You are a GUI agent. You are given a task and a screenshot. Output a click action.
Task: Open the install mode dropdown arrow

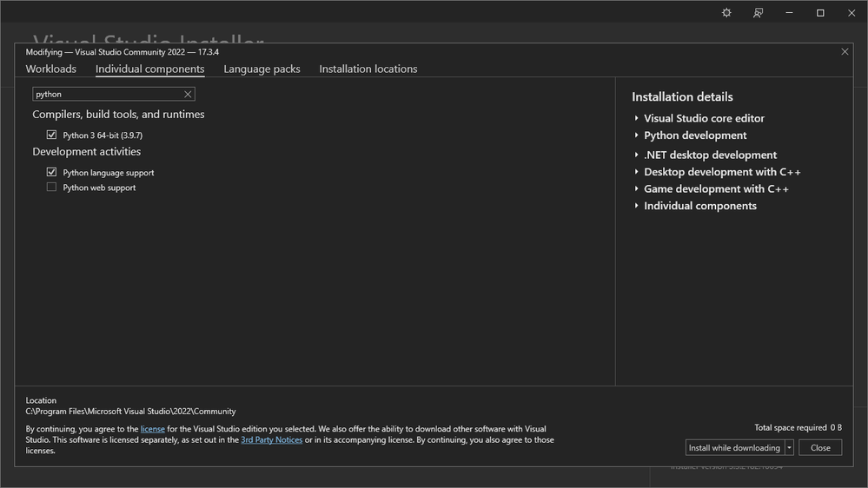(x=789, y=448)
